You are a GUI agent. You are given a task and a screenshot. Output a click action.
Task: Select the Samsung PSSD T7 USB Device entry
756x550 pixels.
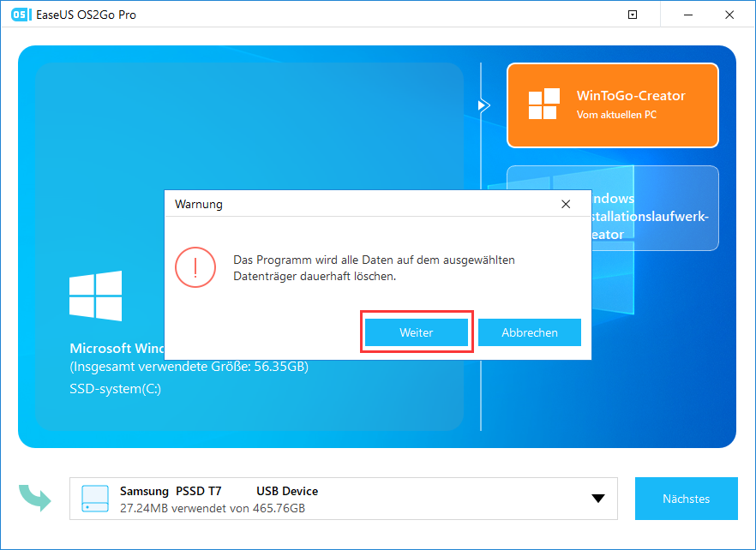343,499
